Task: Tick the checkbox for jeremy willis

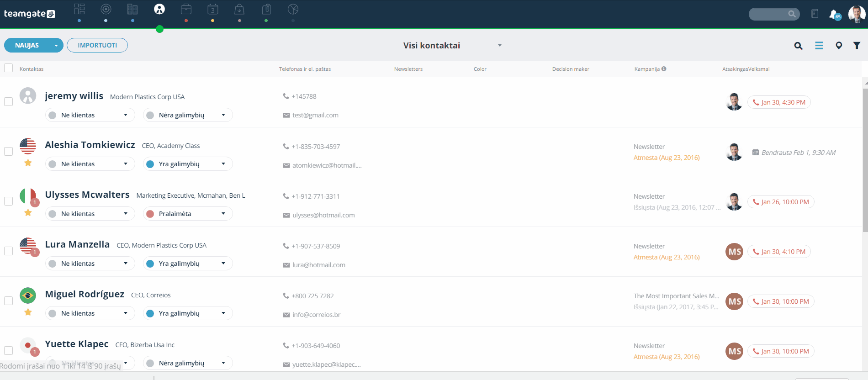Action: point(8,101)
